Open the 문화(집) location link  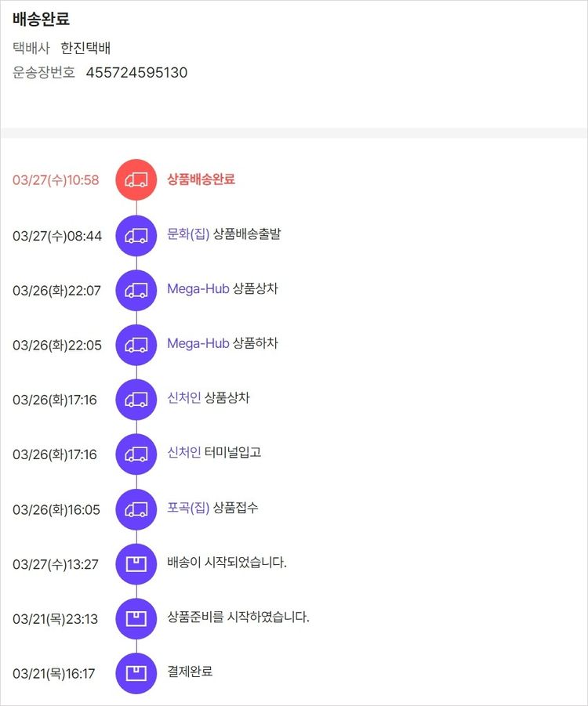[188, 234]
